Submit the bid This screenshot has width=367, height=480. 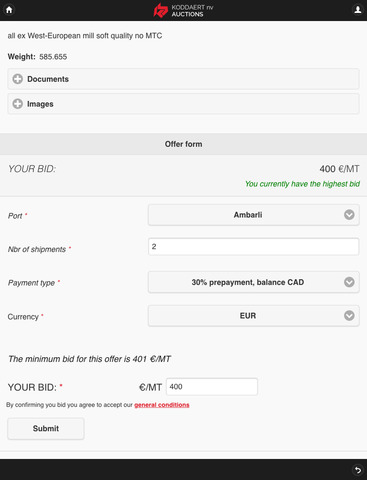(46, 429)
